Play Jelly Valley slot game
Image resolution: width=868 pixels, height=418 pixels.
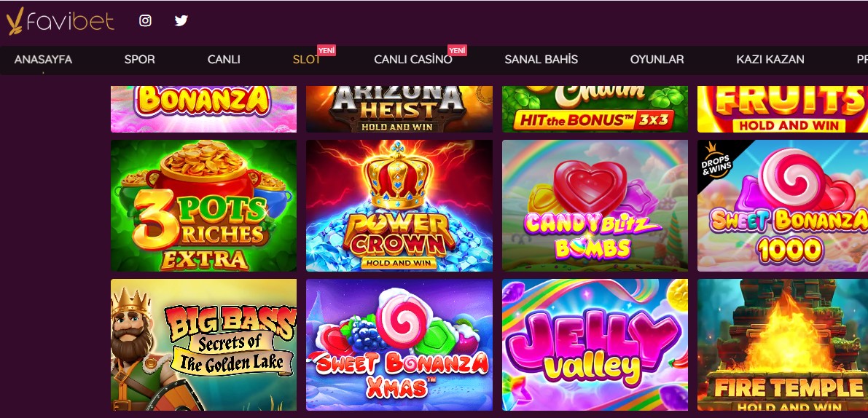595,345
